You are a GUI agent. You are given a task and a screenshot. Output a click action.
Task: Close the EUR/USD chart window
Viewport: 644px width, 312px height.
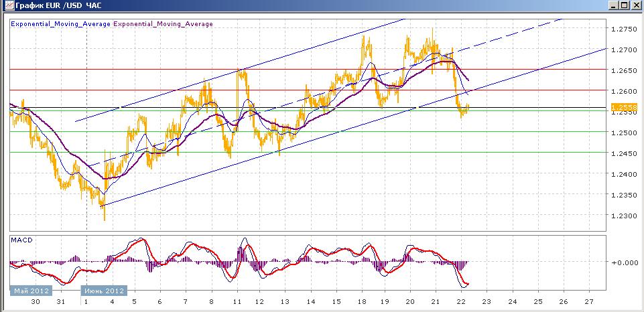[x=635, y=5]
